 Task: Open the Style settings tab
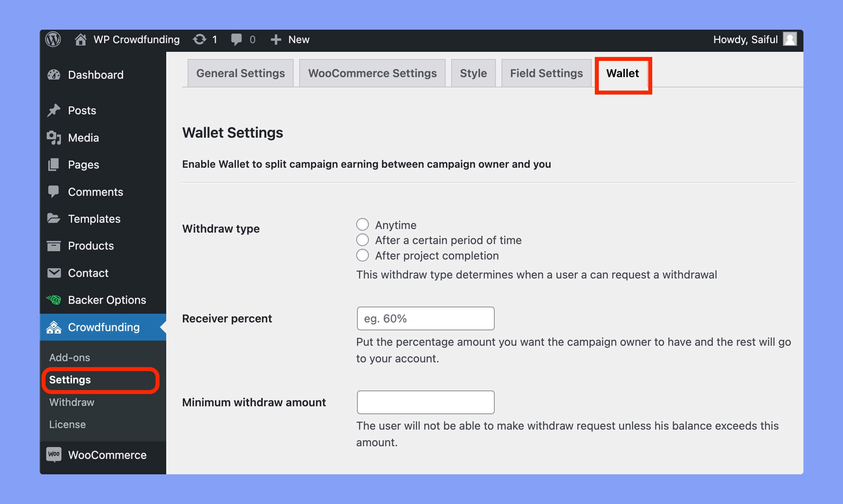(473, 73)
